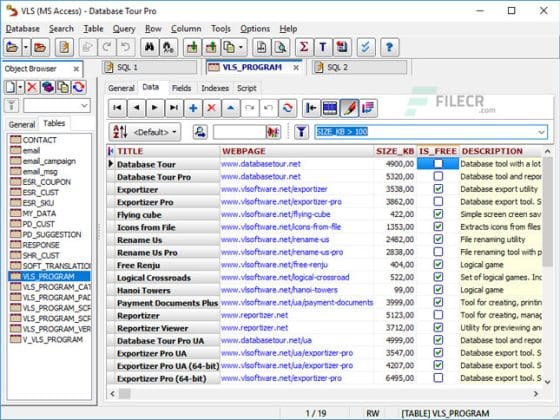Image resolution: width=560 pixels, height=420 pixels.
Task: Click the red X delete icon in Object Browser
Action: click(32, 87)
